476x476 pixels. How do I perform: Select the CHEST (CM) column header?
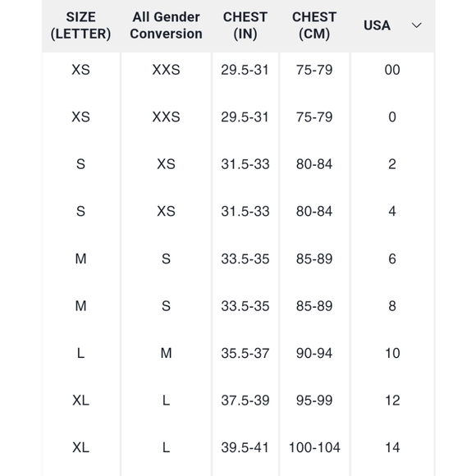point(314,25)
